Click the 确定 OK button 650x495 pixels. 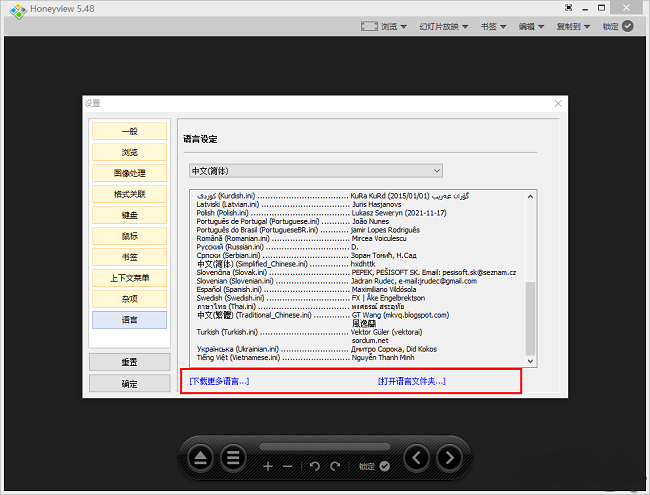click(x=129, y=383)
